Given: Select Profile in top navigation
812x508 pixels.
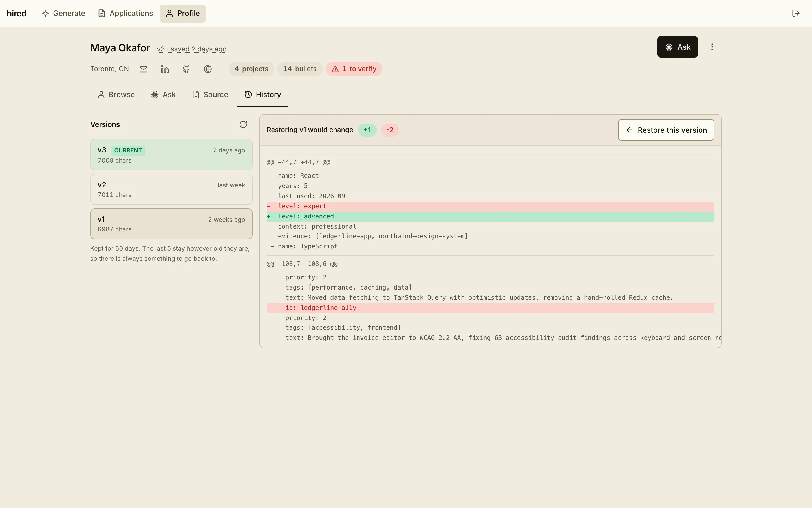Looking at the screenshot, I should pos(182,14).
